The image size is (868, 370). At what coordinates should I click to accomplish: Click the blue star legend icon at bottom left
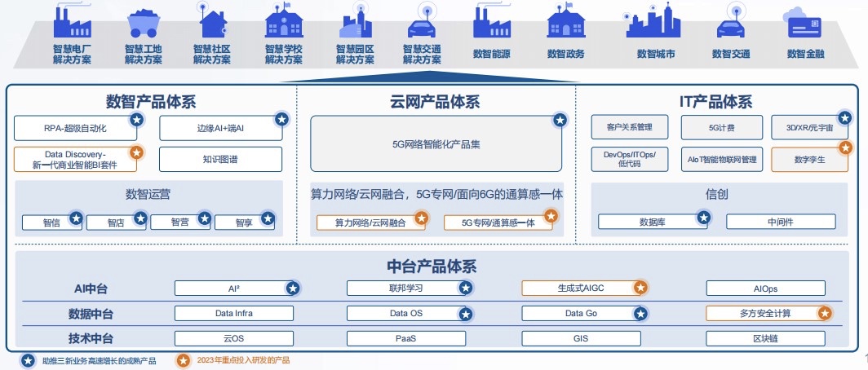(27, 359)
